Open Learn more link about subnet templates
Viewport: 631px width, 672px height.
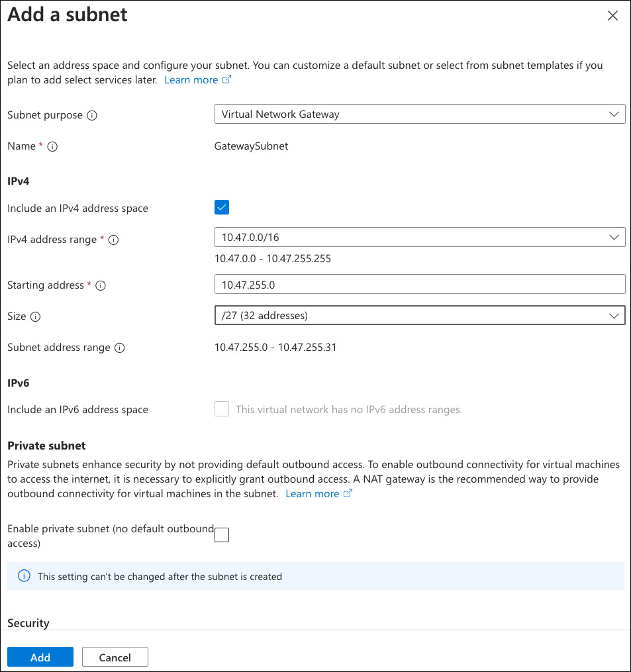pyautogui.click(x=197, y=80)
